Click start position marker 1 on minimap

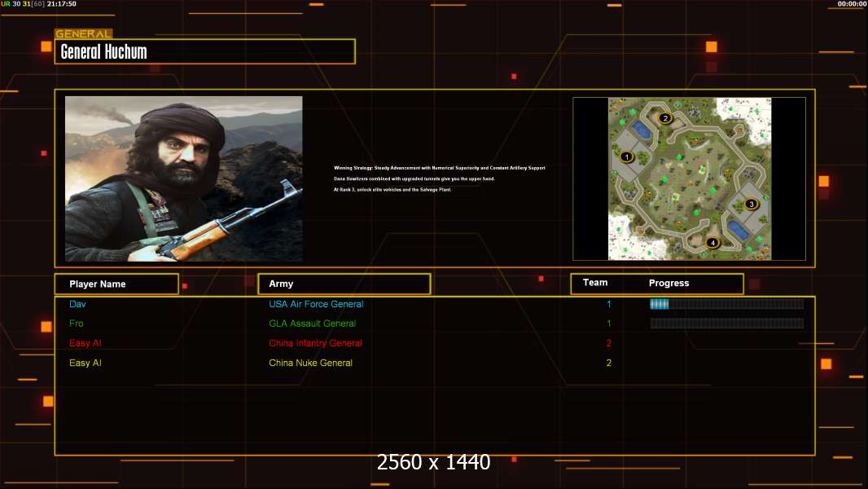pyautogui.click(x=627, y=156)
